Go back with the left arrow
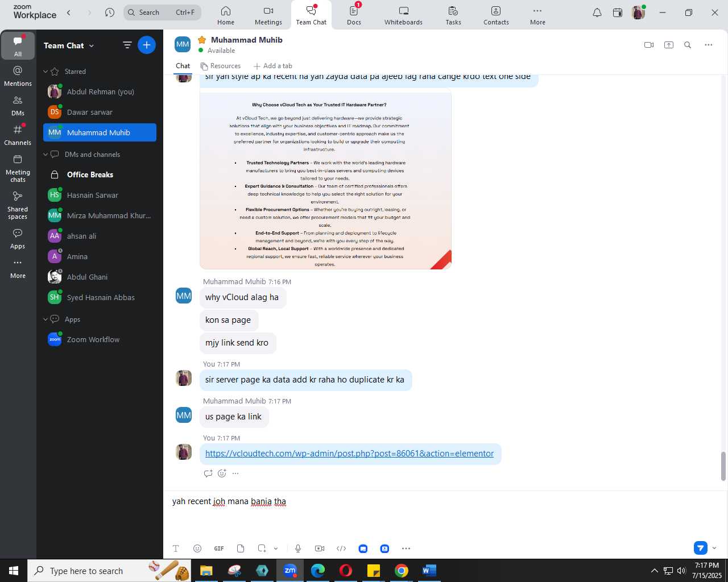The image size is (728, 582). coord(69,13)
